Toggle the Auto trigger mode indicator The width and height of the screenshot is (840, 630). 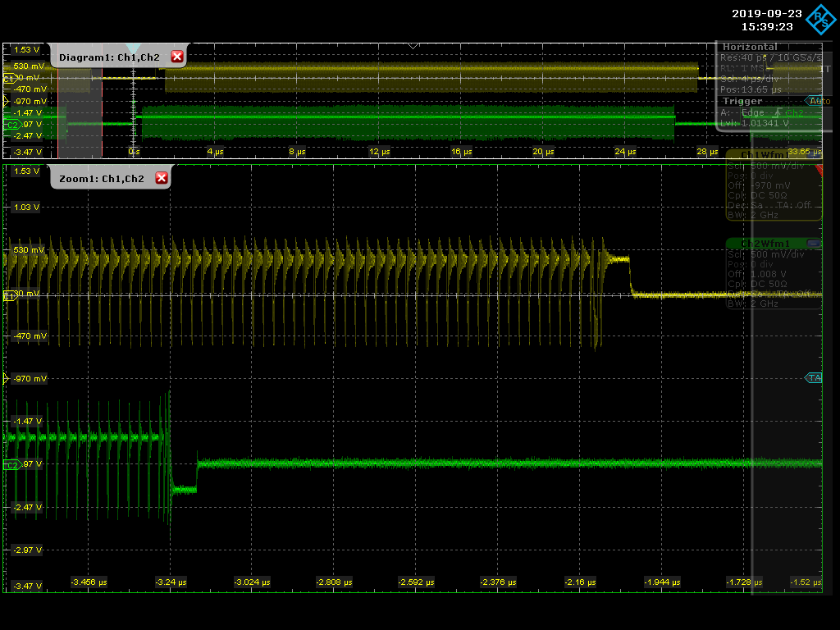click(818, 101)
